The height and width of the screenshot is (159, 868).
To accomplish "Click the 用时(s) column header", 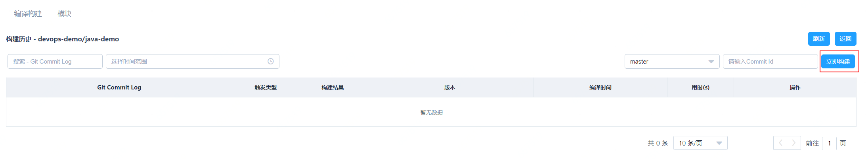I will point(700,87).
